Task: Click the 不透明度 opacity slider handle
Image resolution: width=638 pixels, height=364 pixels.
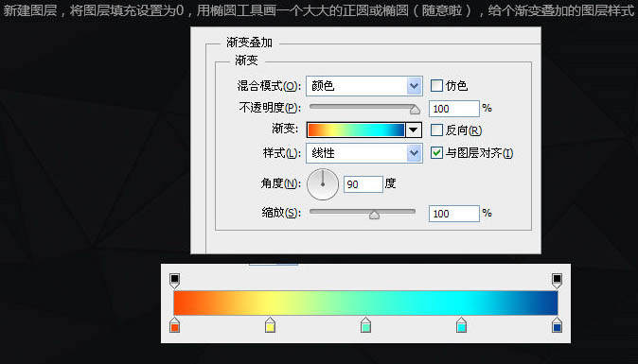Action: point(415,110)
